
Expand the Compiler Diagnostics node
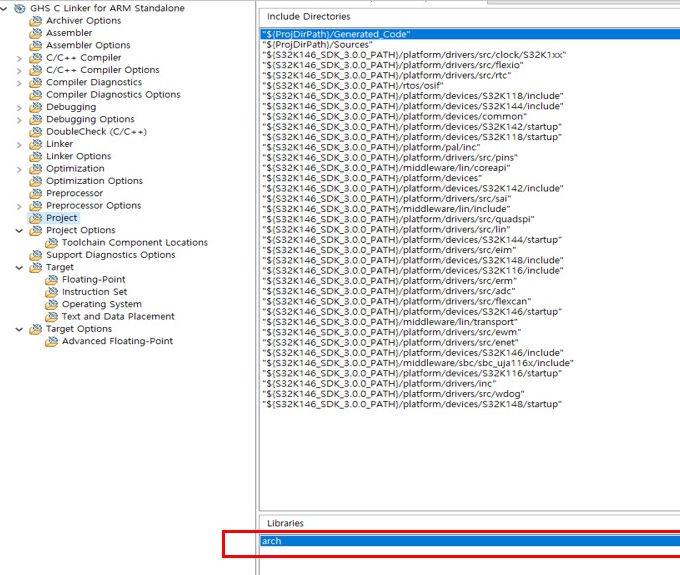19,82
